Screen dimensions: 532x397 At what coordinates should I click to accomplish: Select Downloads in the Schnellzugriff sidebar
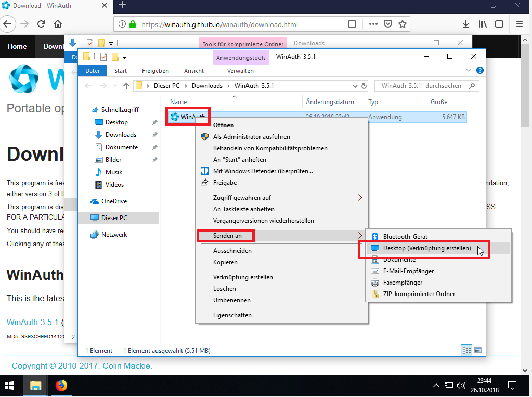click(121, 135)
